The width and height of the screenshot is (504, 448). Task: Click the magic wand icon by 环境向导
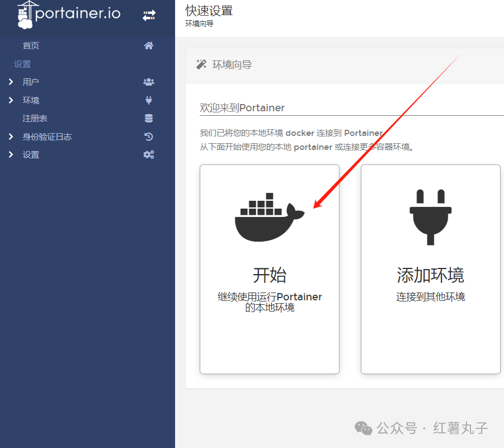201,64
